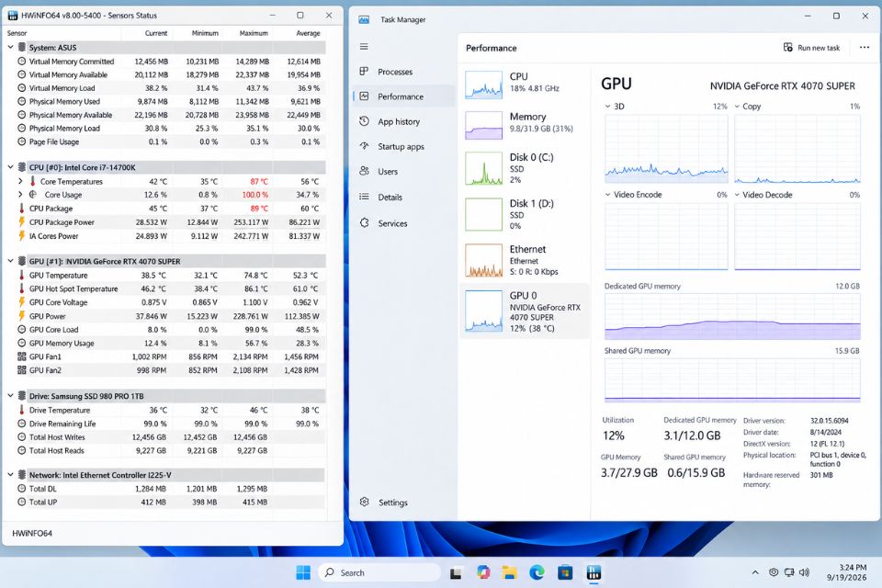Select the Memory performance thumbnail

pyautogui.click(x=484, y=125)
